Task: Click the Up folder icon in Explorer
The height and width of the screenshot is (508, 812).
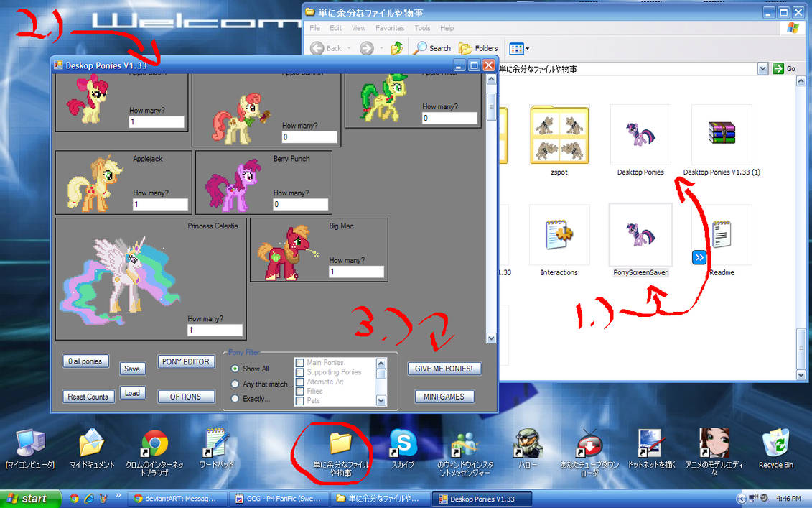Action: click(397, 48)
